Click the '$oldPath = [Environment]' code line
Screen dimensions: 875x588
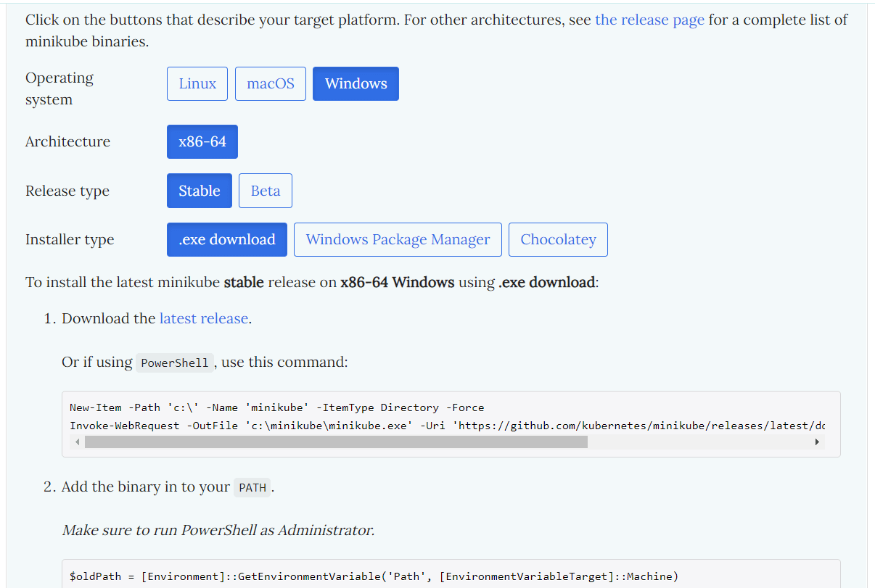tap(374, 576)
